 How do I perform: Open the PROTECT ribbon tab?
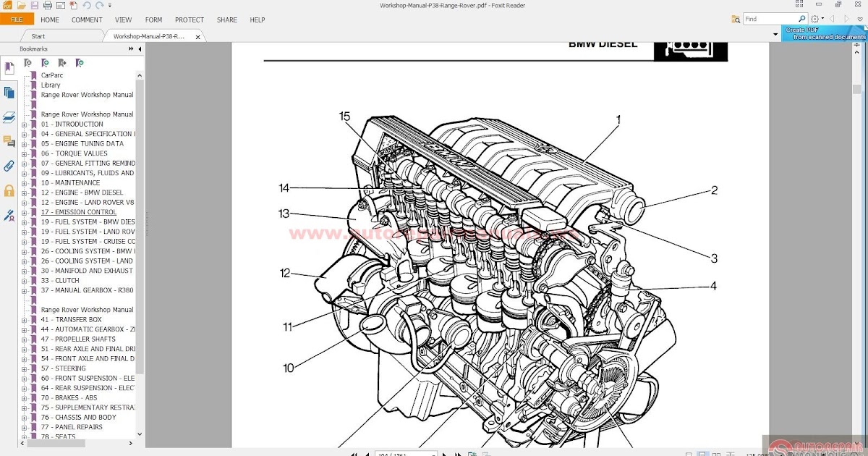(190, 20)
